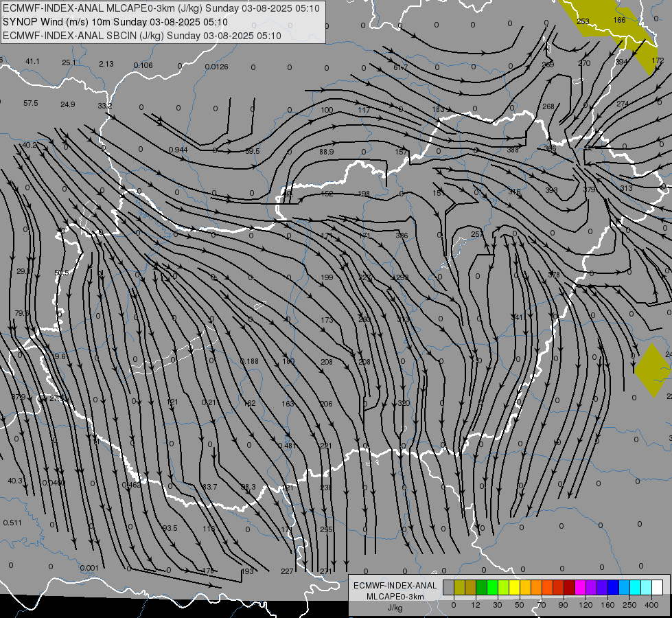Click the map value '0.001'
Viewport: 672px width, 618px height.
pyautogui.click(x=89, y=569)
